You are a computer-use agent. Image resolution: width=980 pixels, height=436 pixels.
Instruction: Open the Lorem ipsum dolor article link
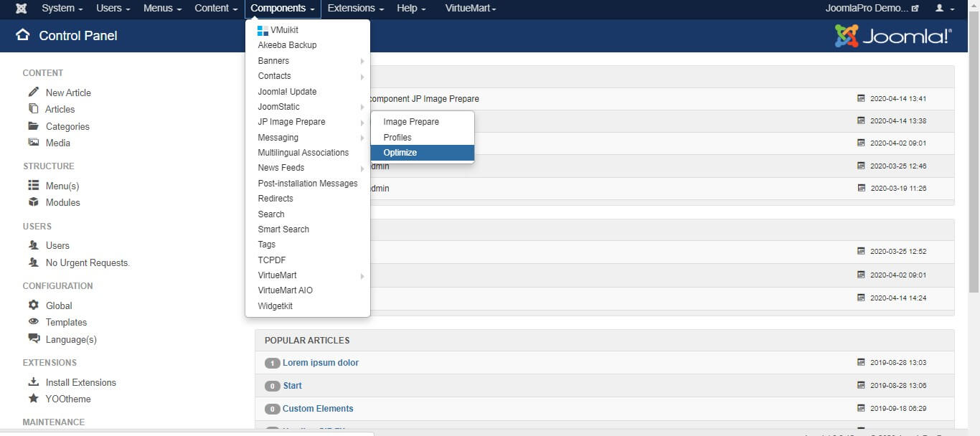coord(320,363)
